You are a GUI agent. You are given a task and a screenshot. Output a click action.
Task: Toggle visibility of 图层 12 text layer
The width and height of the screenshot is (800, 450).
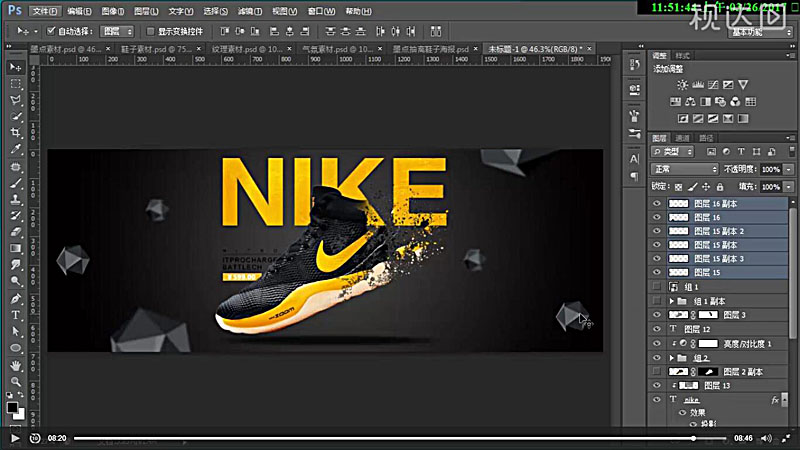657,329
